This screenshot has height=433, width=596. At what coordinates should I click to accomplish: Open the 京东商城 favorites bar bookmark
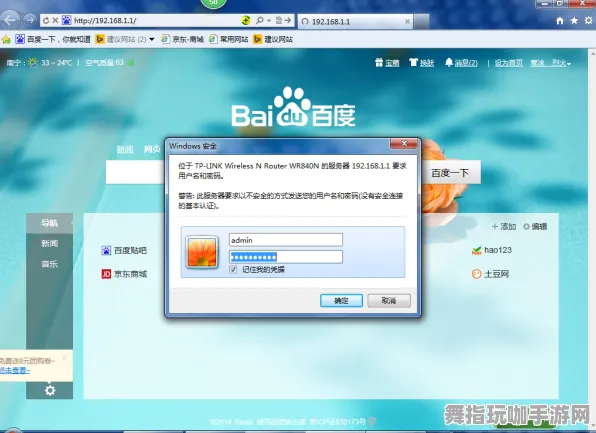pyautogui.click(x=182, y=39)
